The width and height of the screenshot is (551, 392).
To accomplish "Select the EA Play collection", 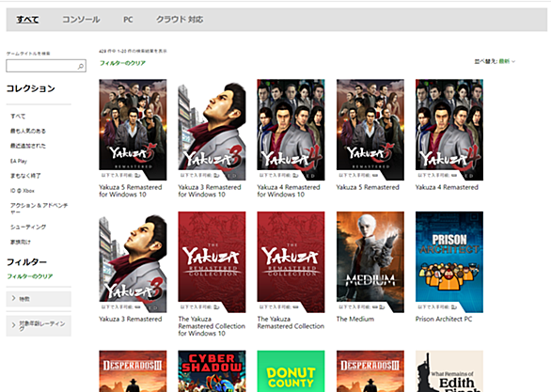I will click(x=19, y=162).
